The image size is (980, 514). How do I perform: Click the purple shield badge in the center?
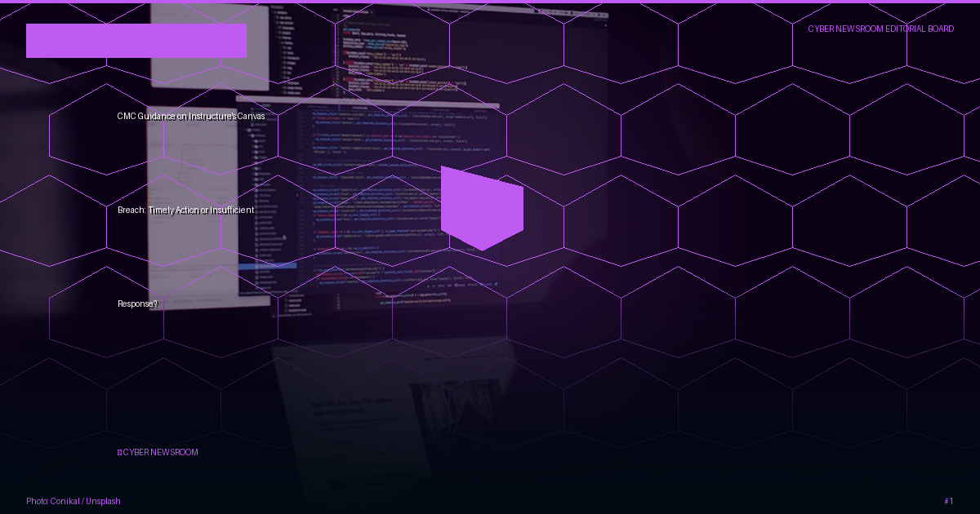click(x=482, y=208)
